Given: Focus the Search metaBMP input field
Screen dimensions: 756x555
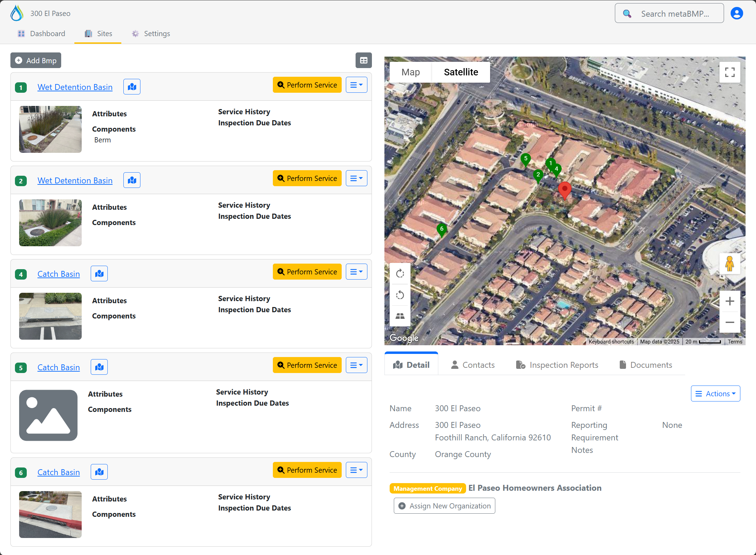Looking at the screenshot, I should coord(669,14).
